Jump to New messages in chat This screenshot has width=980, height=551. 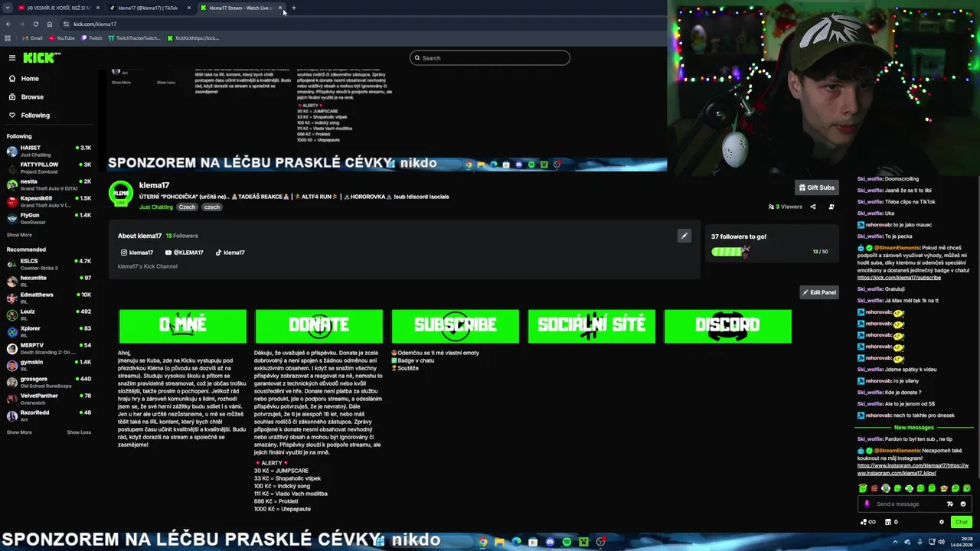pyautogui.click(x=913, y=428)
